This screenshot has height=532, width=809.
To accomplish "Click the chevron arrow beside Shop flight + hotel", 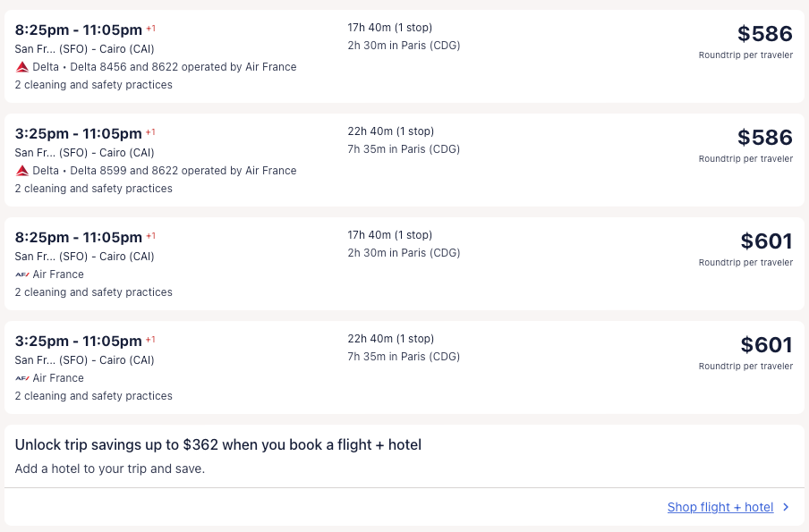I will pyautogui.click(x=786, y=507).
